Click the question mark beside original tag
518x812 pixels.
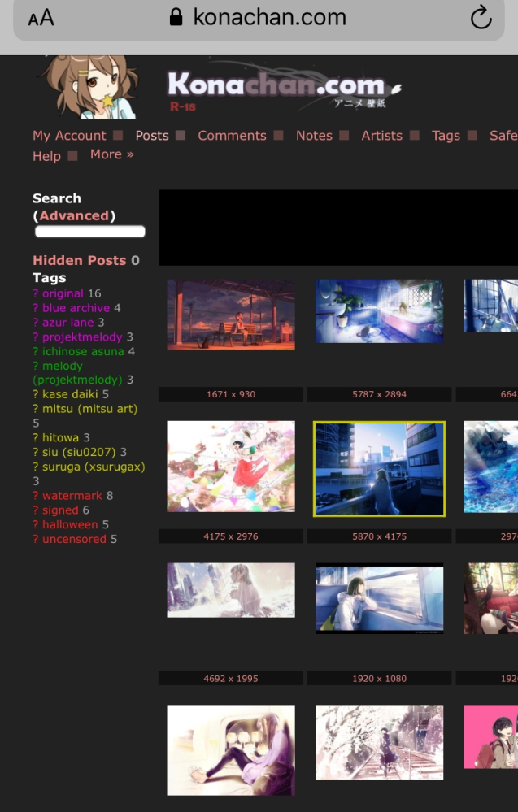pos(36,294)
